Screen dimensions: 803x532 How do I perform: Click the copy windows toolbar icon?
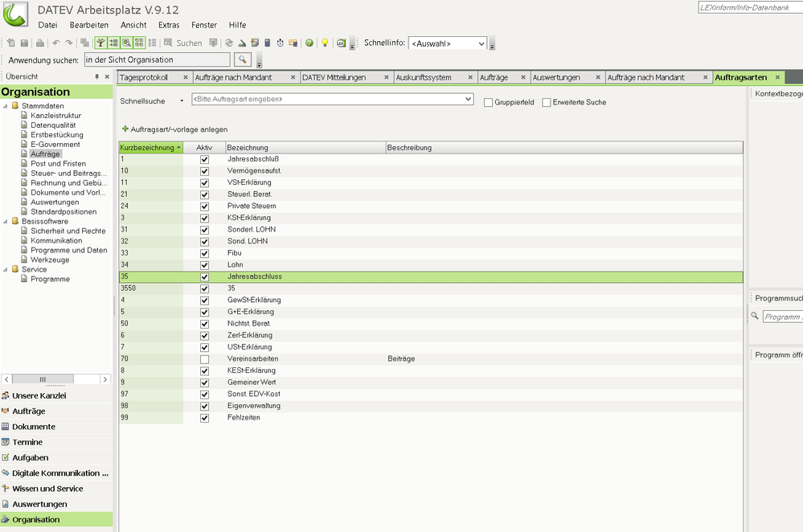point(84,43)
